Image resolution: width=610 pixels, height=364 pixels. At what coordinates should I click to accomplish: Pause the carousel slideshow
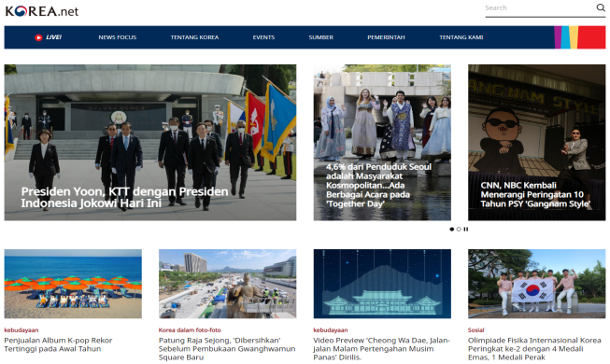pos(465,229)
